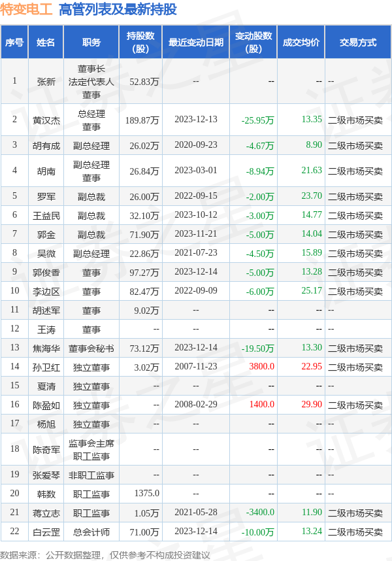Click the date 2022-09-09
Screen dimensions: 392x561
tap(196, 290)
